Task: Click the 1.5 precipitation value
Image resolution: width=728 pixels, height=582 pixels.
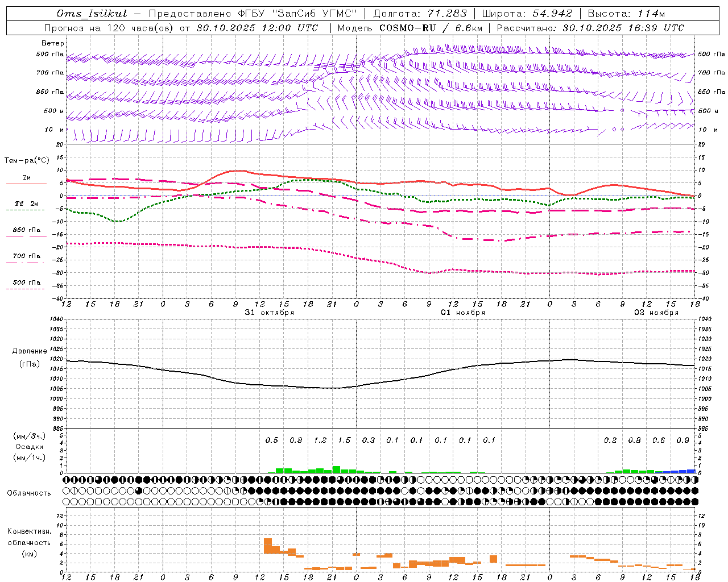Action: point(344,440)
